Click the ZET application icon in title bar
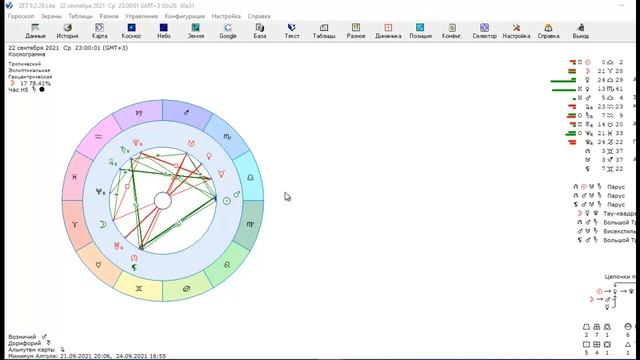The width and height of the screenshot is (640, 360). tap(9, 5)
